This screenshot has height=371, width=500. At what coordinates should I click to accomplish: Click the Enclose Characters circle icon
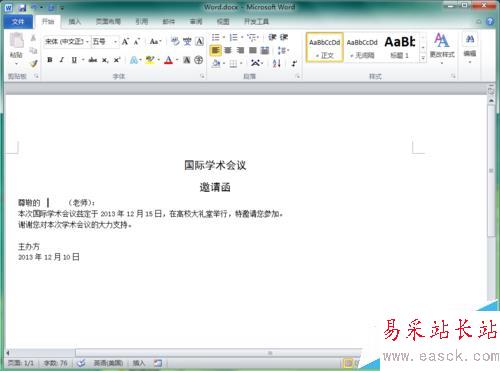[199, 60]
